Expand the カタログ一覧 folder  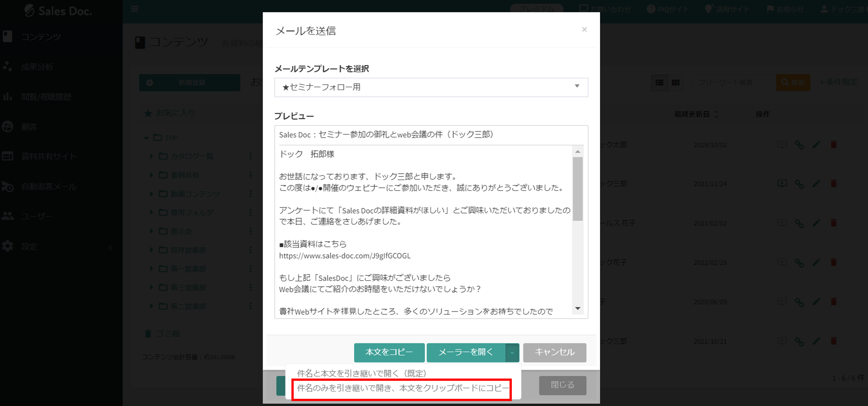coord(152,156)
